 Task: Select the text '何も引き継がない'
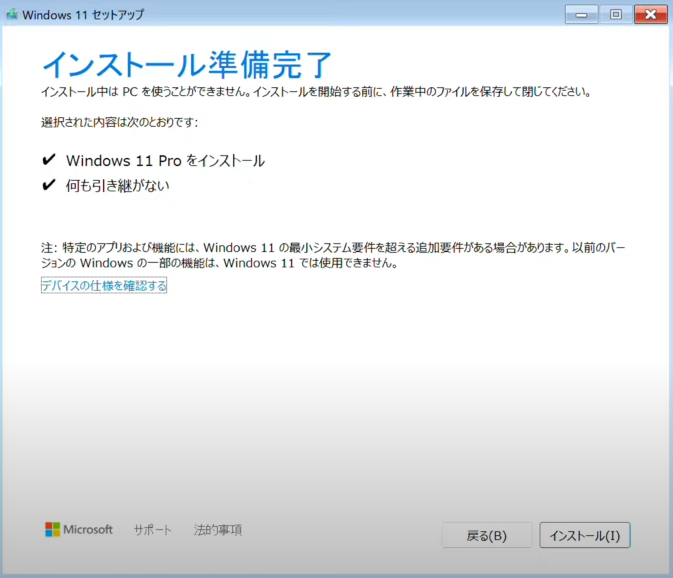tap(118, 185)
